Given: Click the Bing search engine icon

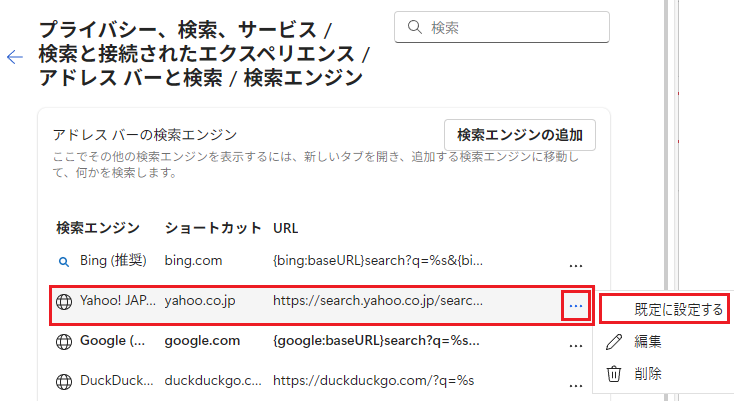Looking at the screenshot, I should 64,262.
